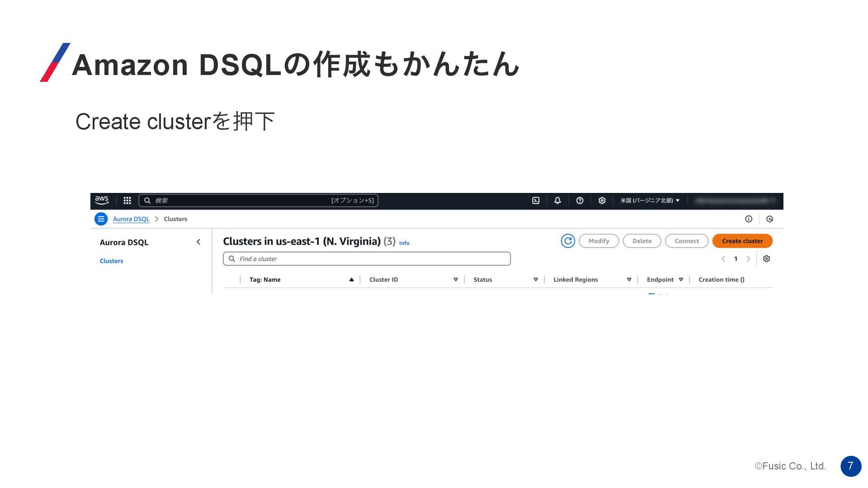Click the AWS logo home

(x=102, y=200)
